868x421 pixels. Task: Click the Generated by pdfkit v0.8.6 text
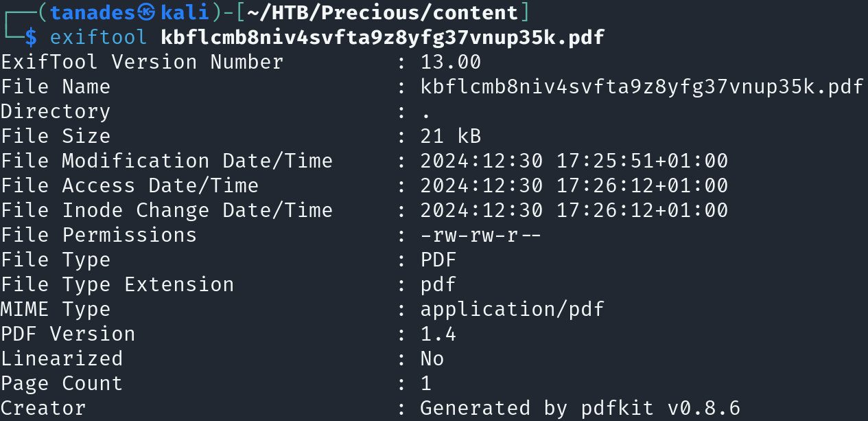tap(580, 408)
